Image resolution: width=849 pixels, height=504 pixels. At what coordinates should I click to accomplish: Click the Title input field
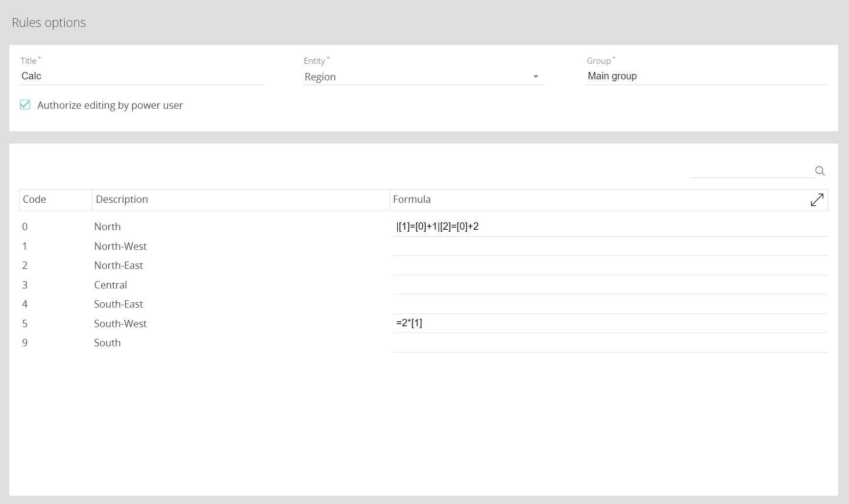[141, 76]
